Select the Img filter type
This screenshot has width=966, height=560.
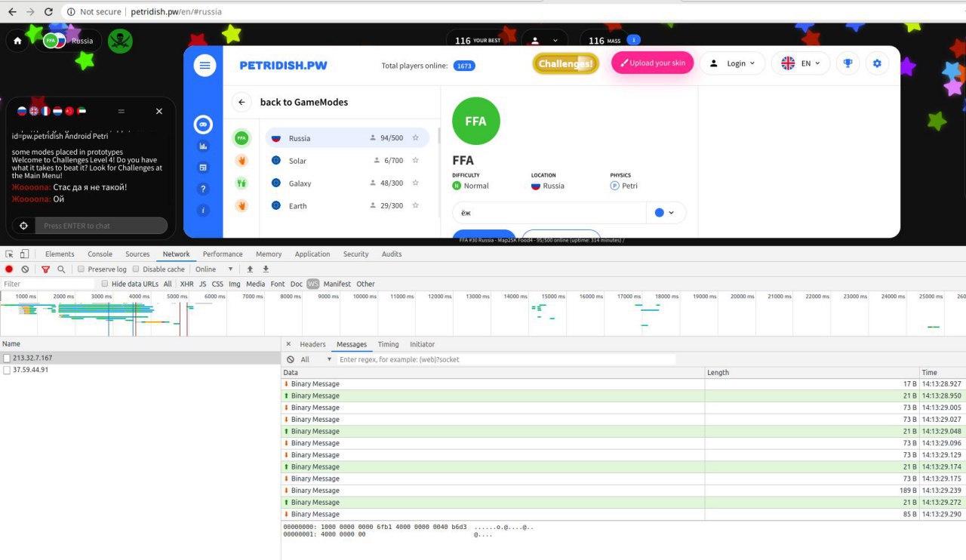[x=235, y=284]
